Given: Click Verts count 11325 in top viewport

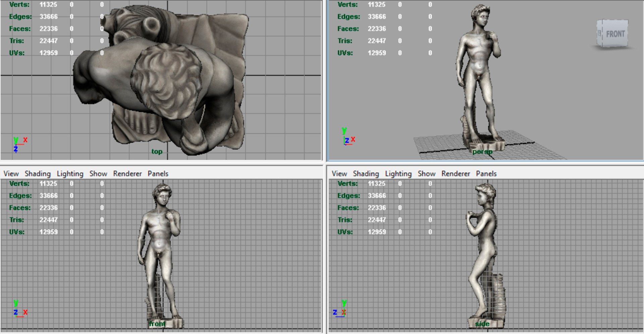Looking at the screenshot, I should pos(48,5).
